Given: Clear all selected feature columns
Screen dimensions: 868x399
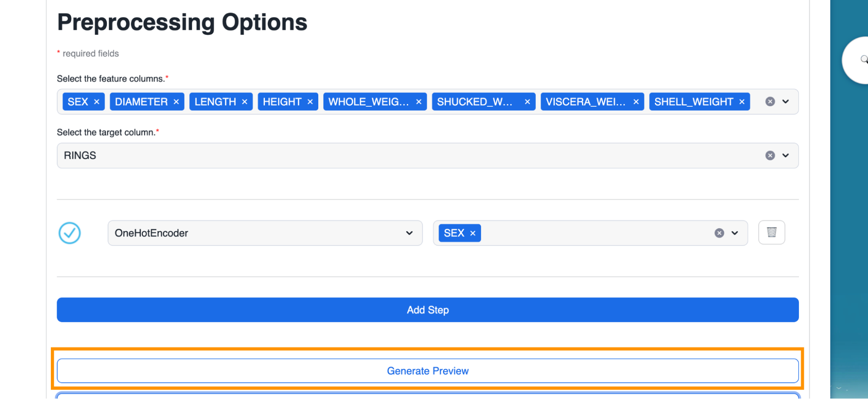Looking at the screenshot, I should click(x=770, y=101).
